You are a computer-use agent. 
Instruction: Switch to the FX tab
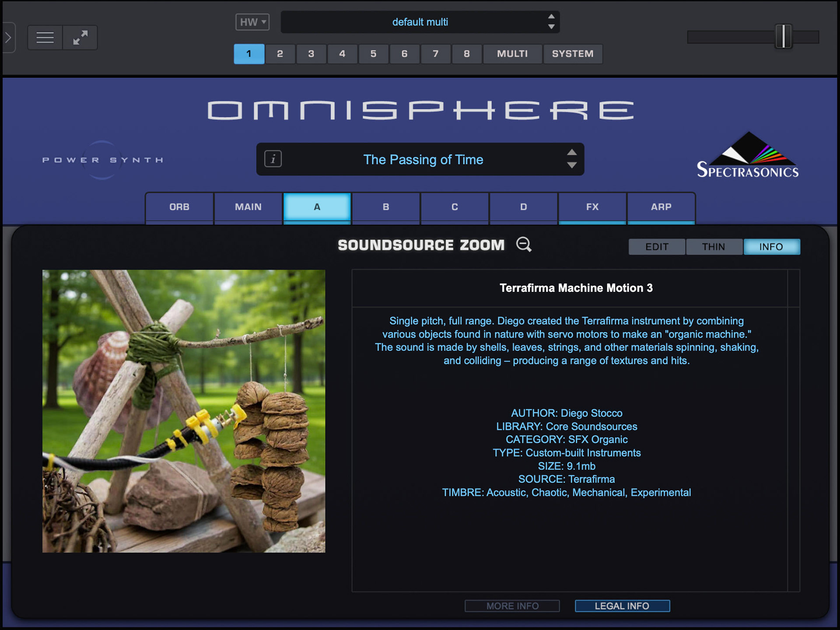point(592,207)
